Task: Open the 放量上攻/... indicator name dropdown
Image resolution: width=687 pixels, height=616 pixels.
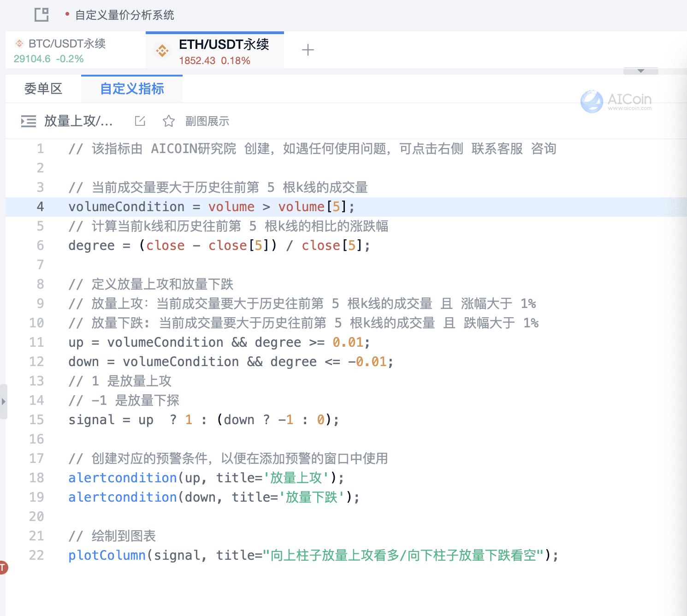Action: tap(78, 121)
